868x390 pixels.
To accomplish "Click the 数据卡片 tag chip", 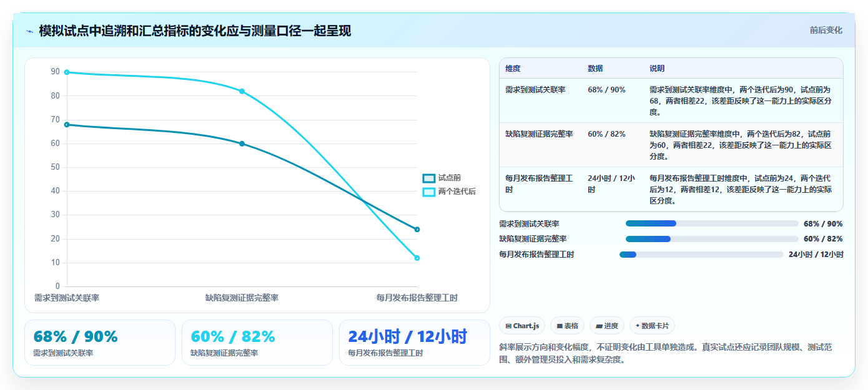I will [652, 326].
